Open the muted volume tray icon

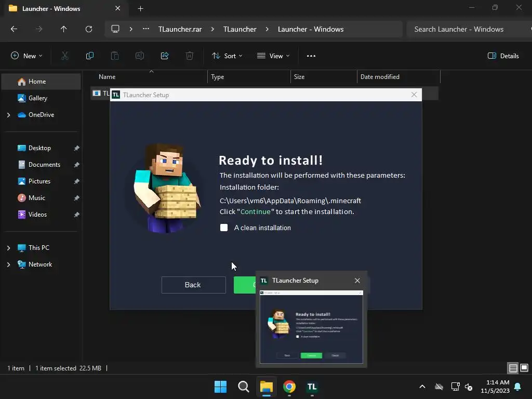click(x=469, y=387)
